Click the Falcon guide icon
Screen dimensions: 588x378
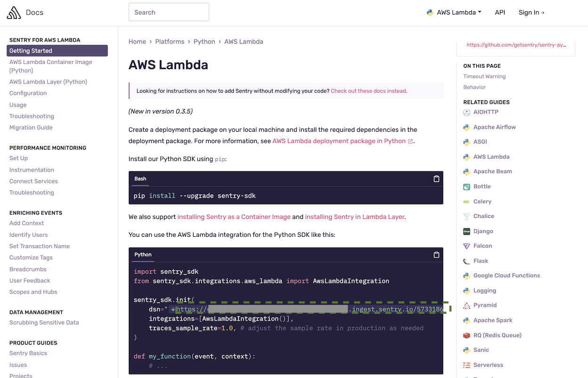(466, 246)
